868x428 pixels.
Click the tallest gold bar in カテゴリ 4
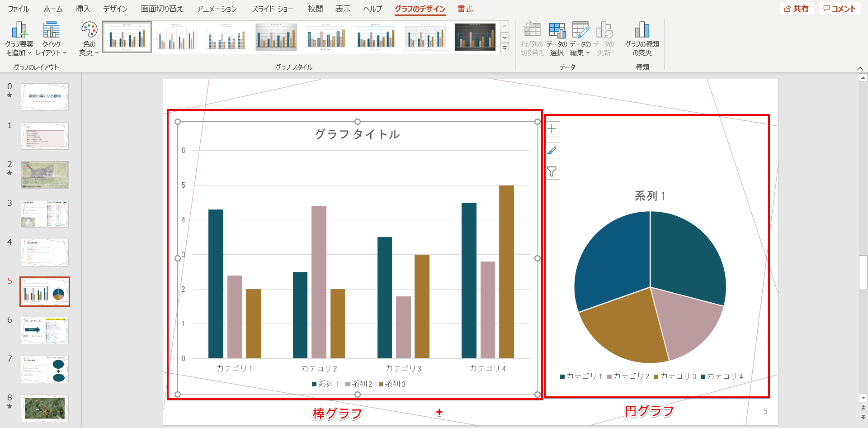tap(506, 272)
